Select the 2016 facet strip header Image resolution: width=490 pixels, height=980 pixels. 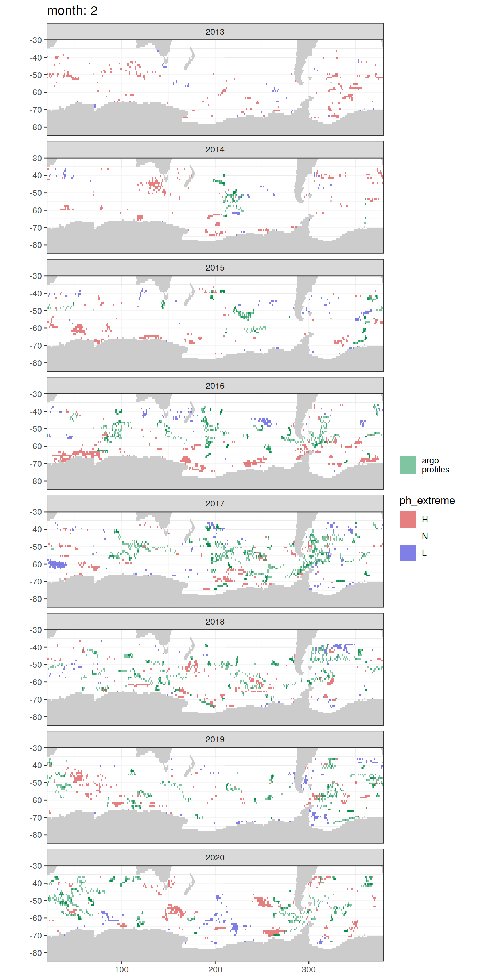pyautogui.click(x=215, y=385)
